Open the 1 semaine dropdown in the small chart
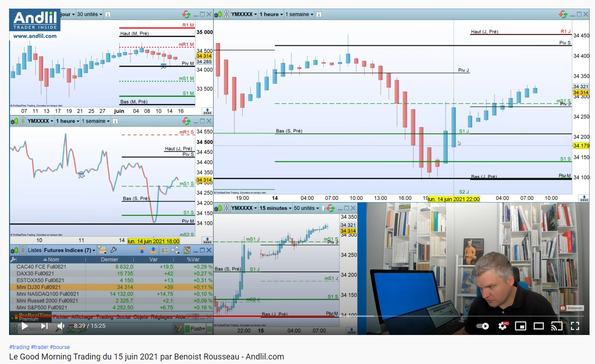 point(95,121)
